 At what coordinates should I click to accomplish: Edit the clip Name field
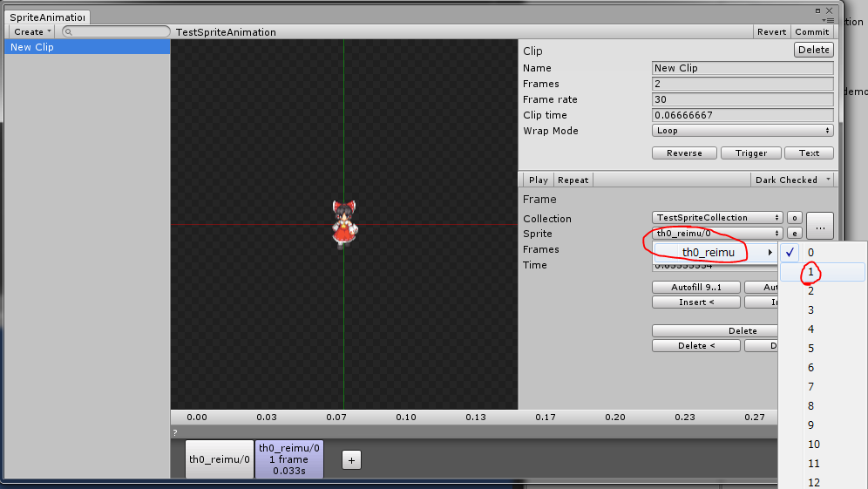[x=743, y=68]
